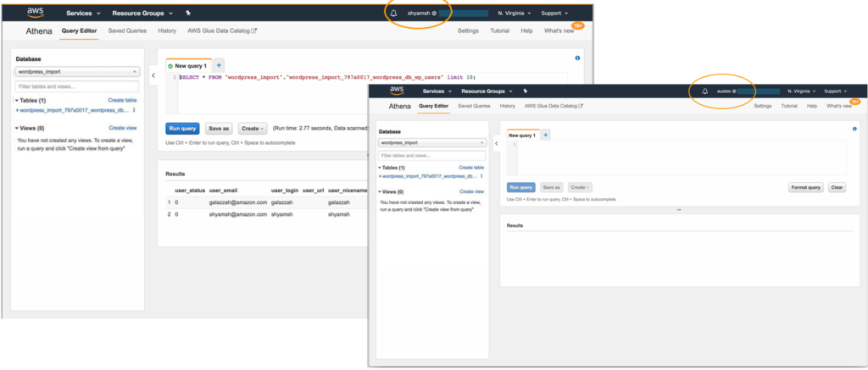Open Create dropdown in shyamsh window
This screenshot has height=370, width=868.
[253, 129]
